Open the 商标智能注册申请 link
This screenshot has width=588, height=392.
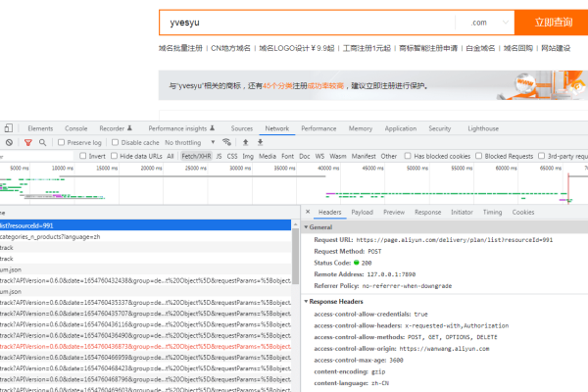point(428,48)
